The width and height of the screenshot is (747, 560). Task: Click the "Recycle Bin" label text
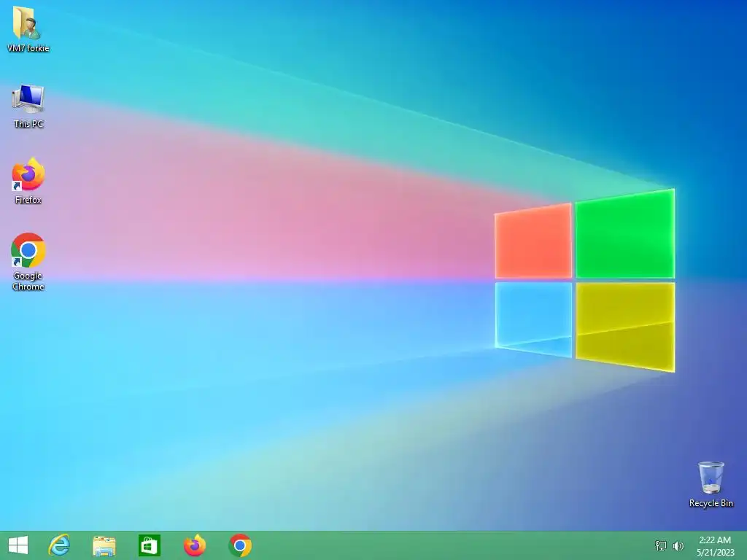click(x=711, y=503)
